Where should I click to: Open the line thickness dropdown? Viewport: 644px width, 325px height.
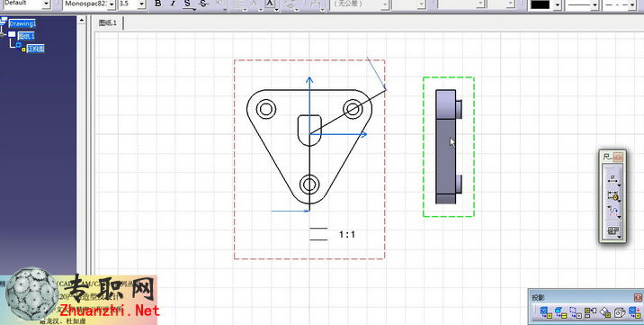click(595, 5)
